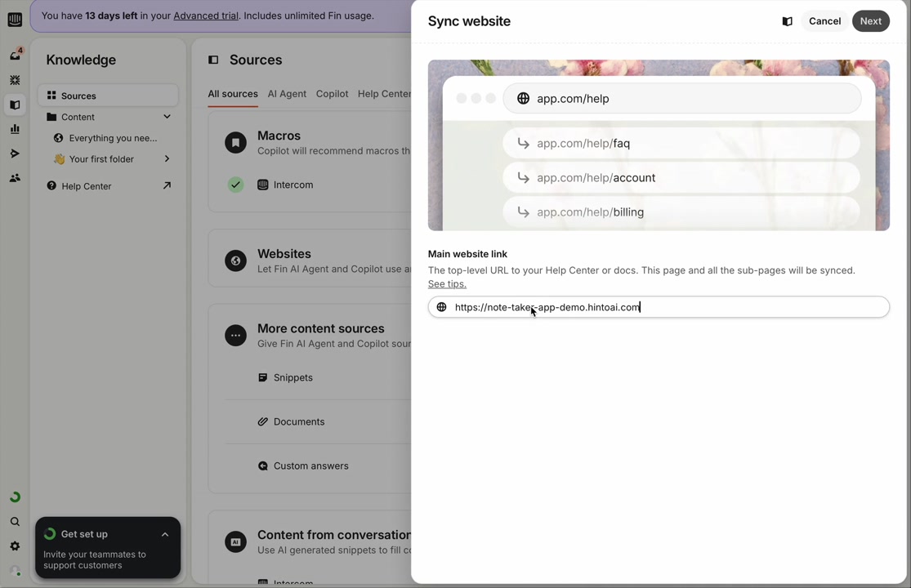Open the Advanced trial link in banner
The width and height of the screenshot is (911, 588).
click(x=206, y=16)
